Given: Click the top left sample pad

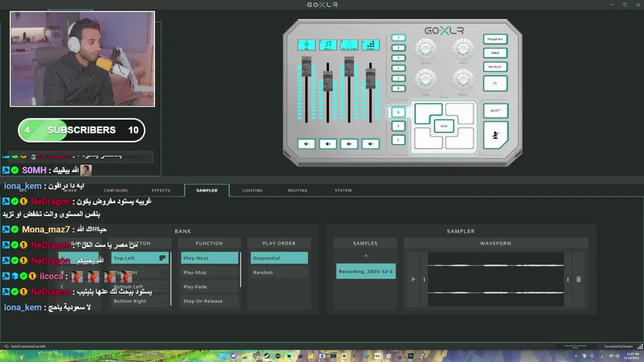Looking at the screenshot, I should pos(426,112).
